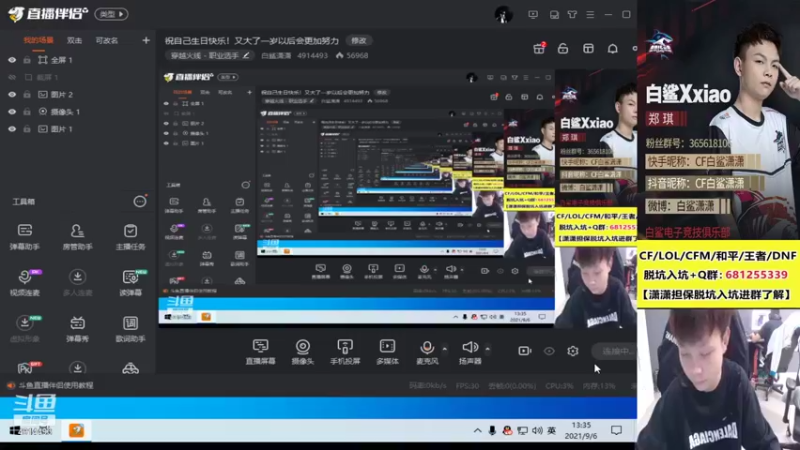Open the 弹幕秀 tool
Image resolution: width=800 pixels, height=450 pixels.
tap(78, 328)
